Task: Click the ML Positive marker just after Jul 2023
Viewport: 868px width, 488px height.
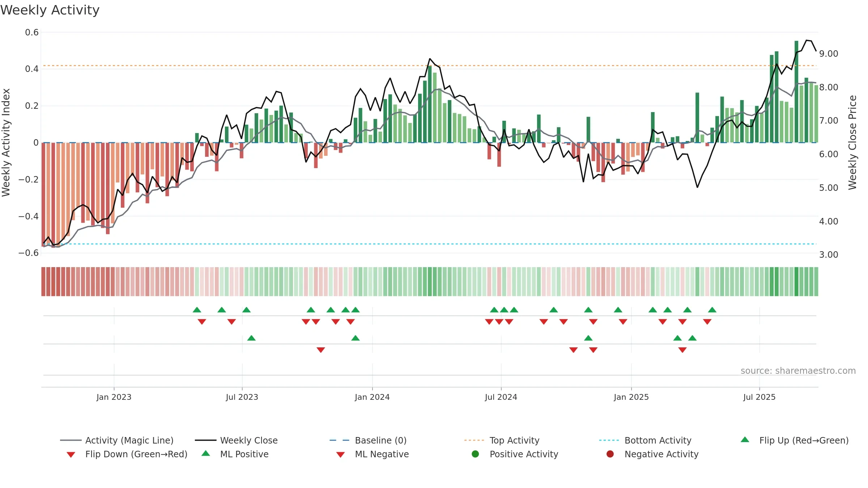Action: (x=251, y=338)
